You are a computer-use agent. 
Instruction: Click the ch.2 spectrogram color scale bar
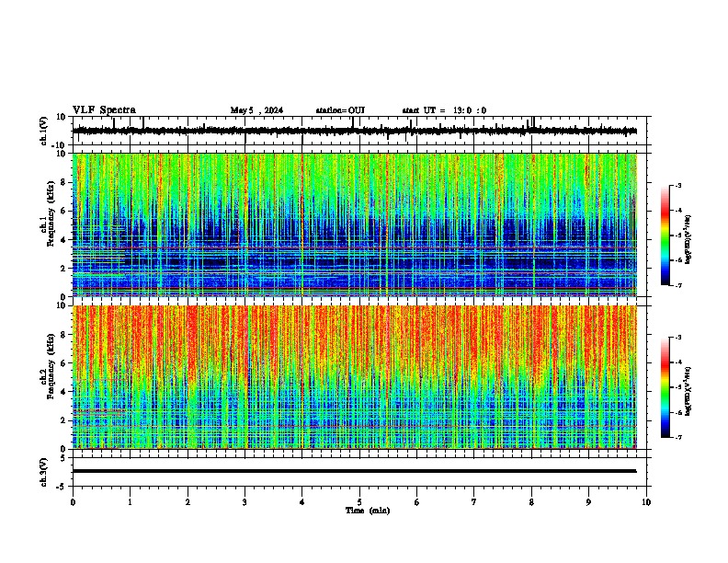[x=665, y=387]
